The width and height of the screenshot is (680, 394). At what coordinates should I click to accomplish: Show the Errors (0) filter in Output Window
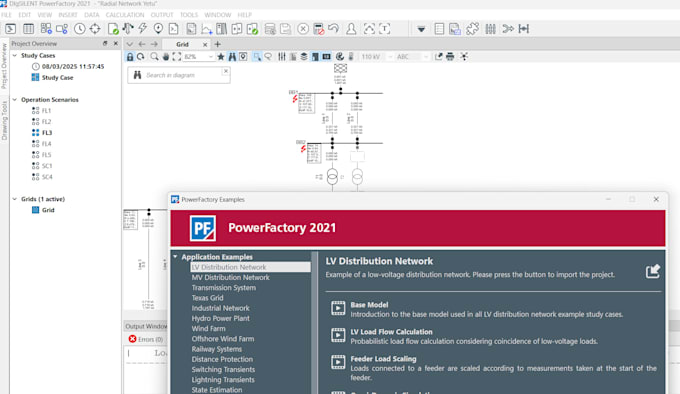[x=146, y=339]
